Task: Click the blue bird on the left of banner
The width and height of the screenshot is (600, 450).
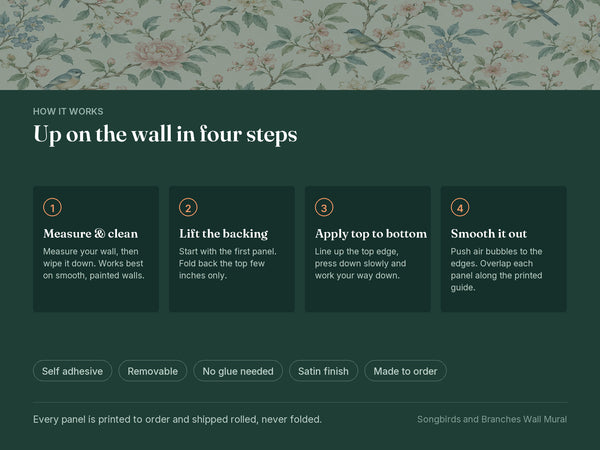Action: click(x=66, y=78)
